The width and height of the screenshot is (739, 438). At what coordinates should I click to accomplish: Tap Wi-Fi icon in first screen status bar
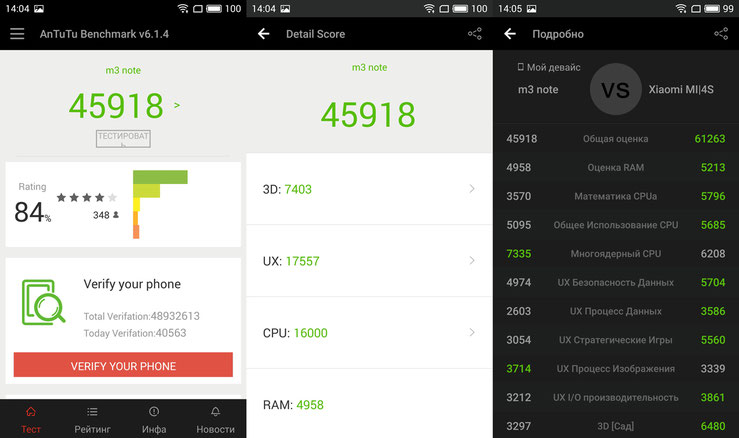[x=183, y=8]
